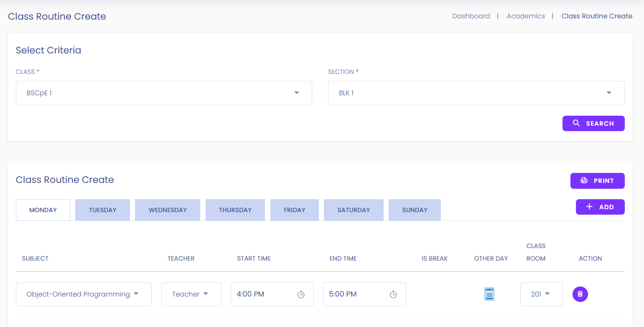Click the Start Time field showing 4:00 PM
The image size is (644, 327).
[x=272, y=294]
